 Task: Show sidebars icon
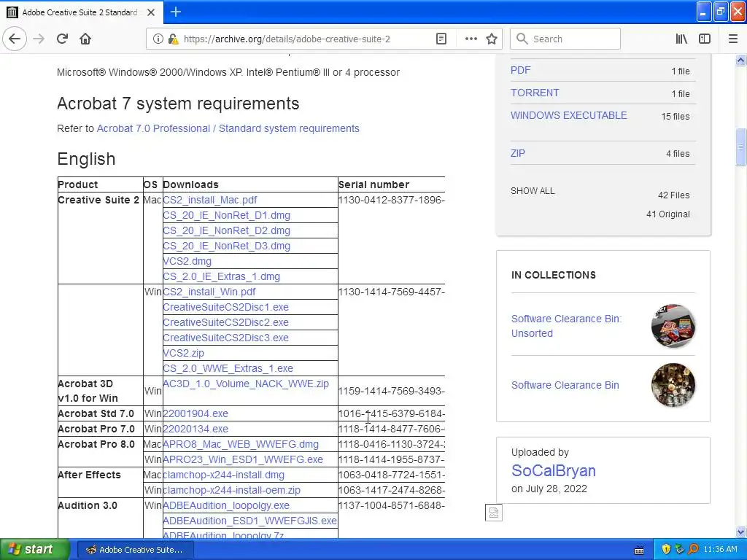click(705, 39)
